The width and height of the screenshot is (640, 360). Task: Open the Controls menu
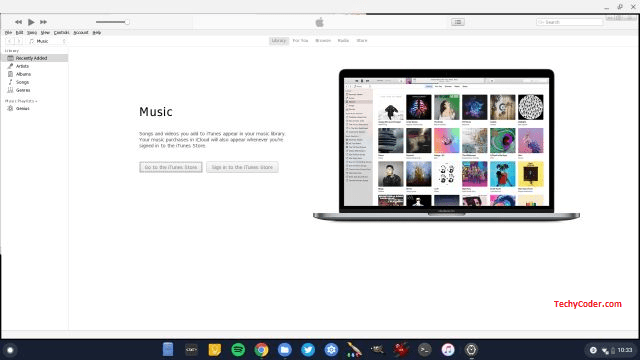coord(62,33)
